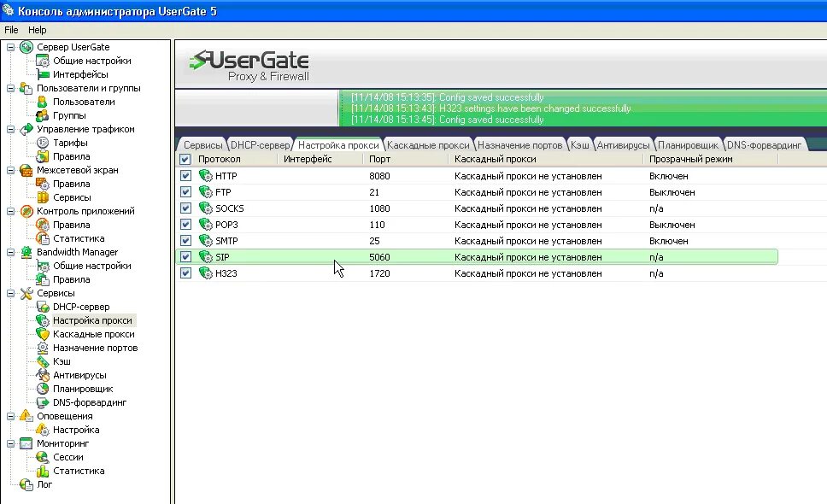Switch to the DHCP-сервер tab
The height and width of the screenshot is (504, 827).
(260, 145)
